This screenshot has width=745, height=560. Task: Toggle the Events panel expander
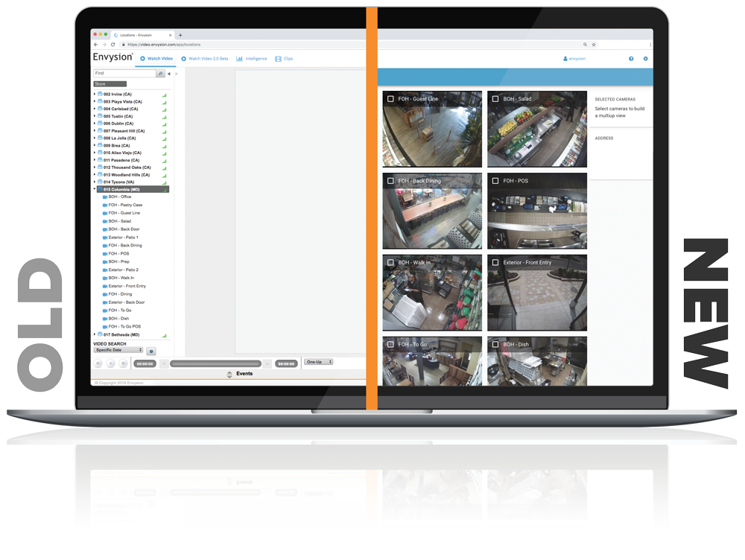click(x=229, y=375)
